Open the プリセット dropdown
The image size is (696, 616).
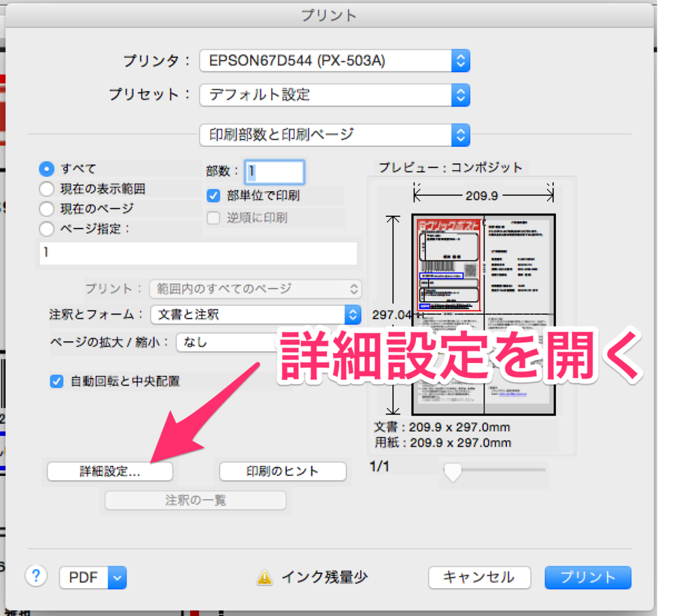click(334, 95)
